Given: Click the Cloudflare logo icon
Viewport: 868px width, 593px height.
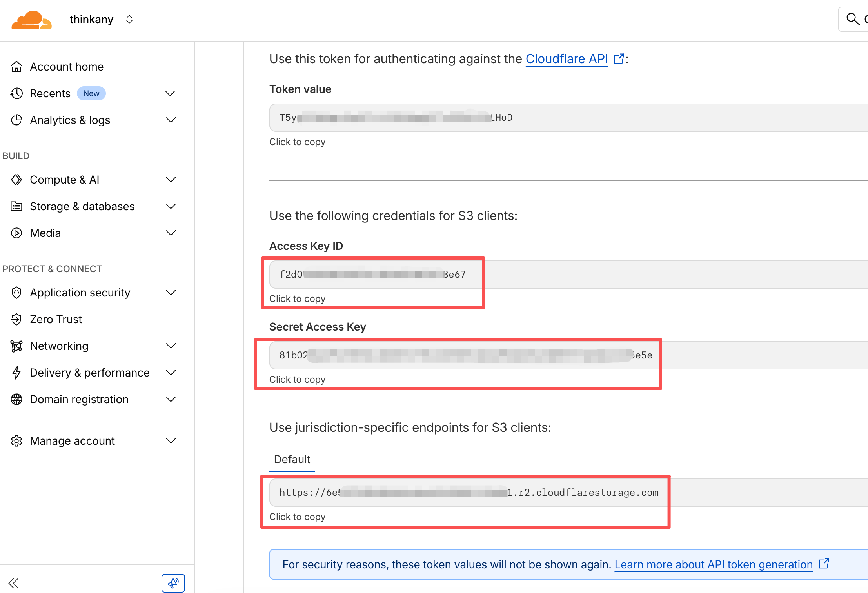Looking at the screenshot, I should coord(31,20).
